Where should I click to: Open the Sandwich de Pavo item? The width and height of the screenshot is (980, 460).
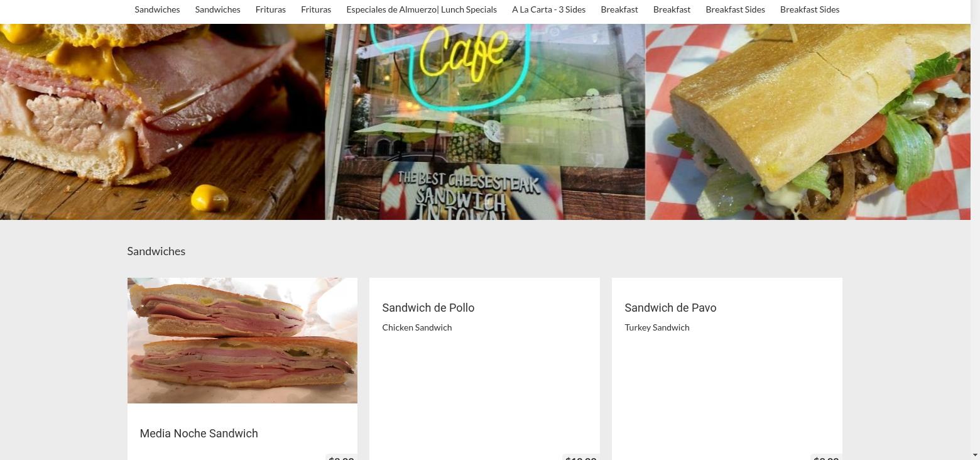coord(670,308)
